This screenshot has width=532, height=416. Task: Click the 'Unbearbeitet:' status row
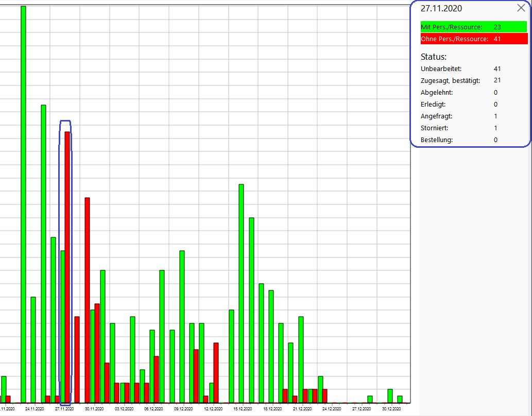461,69
